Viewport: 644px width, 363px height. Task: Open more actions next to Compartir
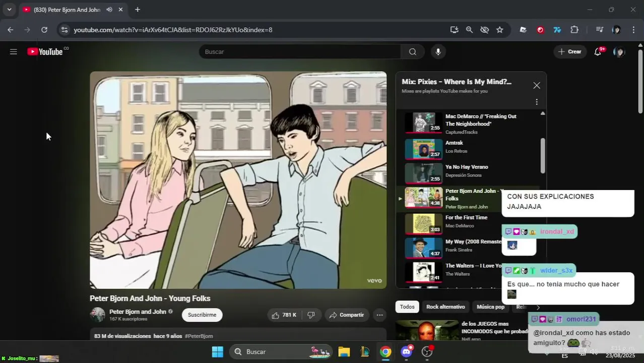click(x=379, y=315)
